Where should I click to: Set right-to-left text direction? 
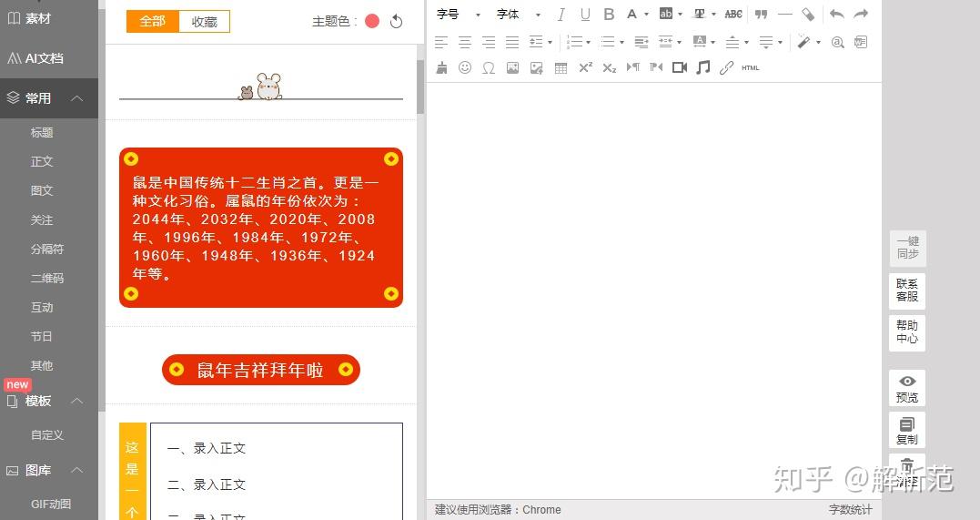click(x=656, y=67)
